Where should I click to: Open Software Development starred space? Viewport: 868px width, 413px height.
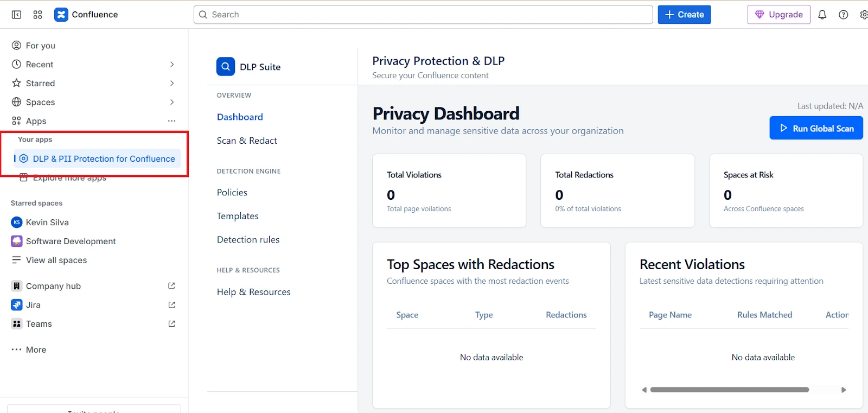tap(71, 241)
